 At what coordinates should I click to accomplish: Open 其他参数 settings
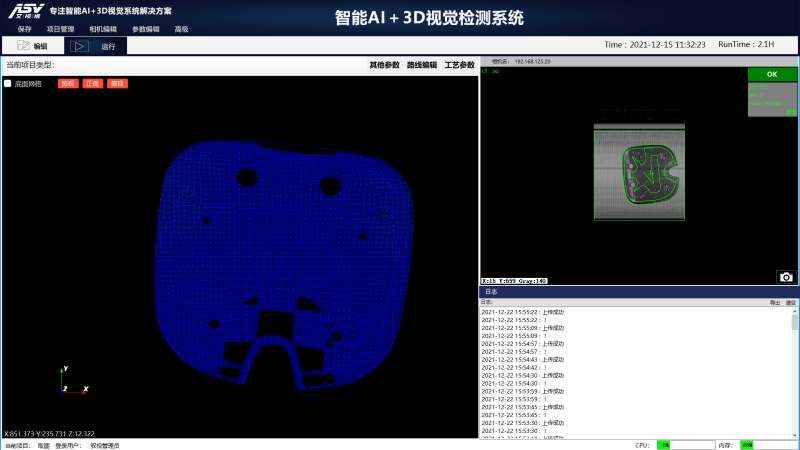coord(384,65)
